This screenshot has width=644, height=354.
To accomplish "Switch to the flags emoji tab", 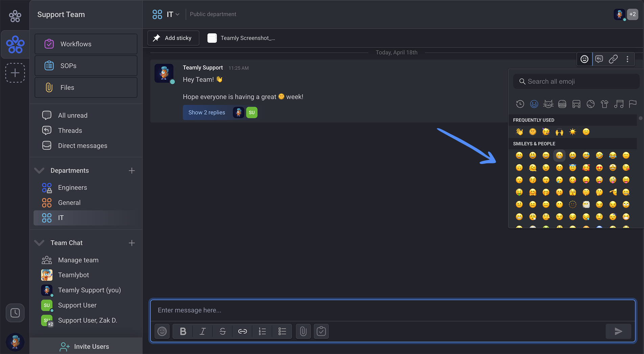I will pyautogui.click(x=633, y=104).
